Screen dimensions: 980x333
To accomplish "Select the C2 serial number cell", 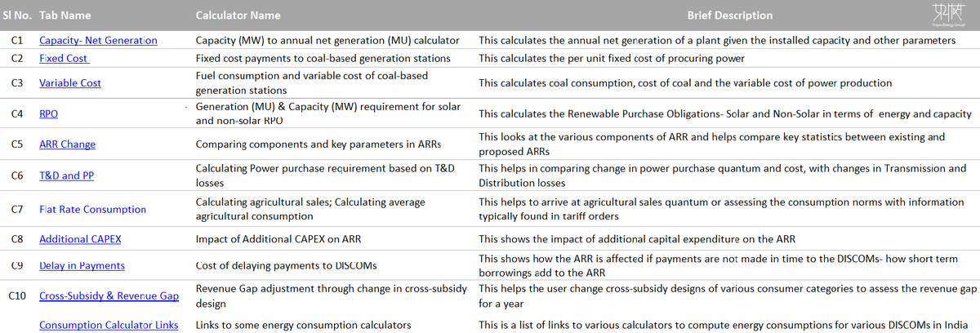I will (17, 59).
